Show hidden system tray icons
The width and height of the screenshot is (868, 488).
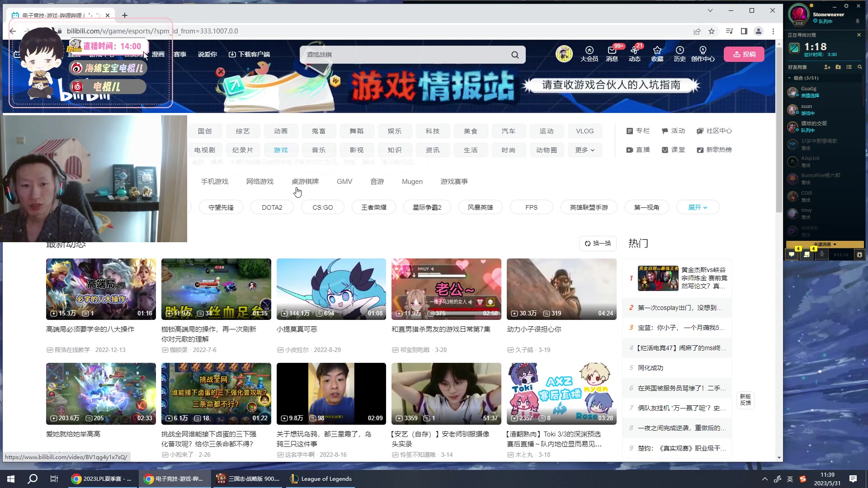[x=765, y=479]
